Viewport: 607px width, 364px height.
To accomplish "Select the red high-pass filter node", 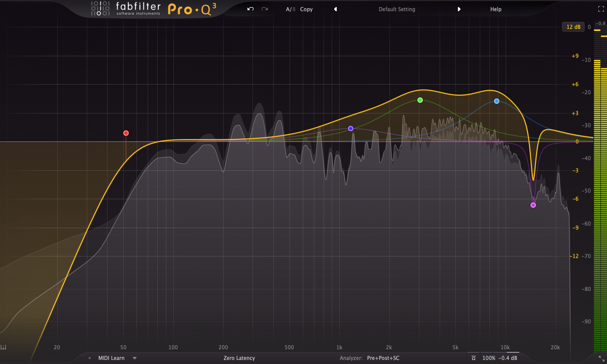I will 126,133.
